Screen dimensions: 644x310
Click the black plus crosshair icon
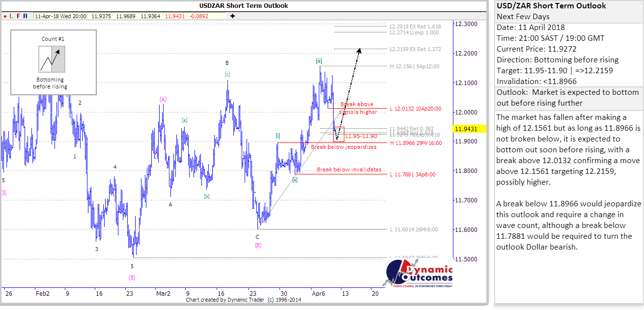(232, 16)
